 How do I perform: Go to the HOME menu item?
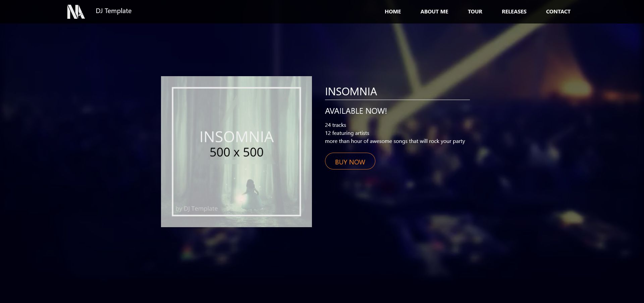[x=393, y=11]
